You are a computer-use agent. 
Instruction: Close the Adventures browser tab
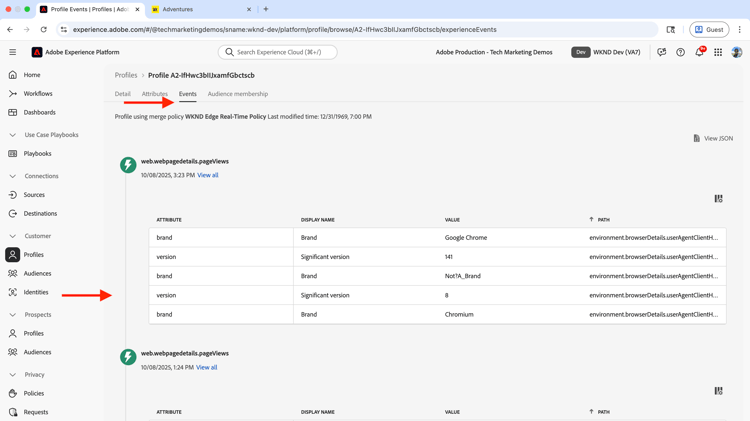coord(249,9)
